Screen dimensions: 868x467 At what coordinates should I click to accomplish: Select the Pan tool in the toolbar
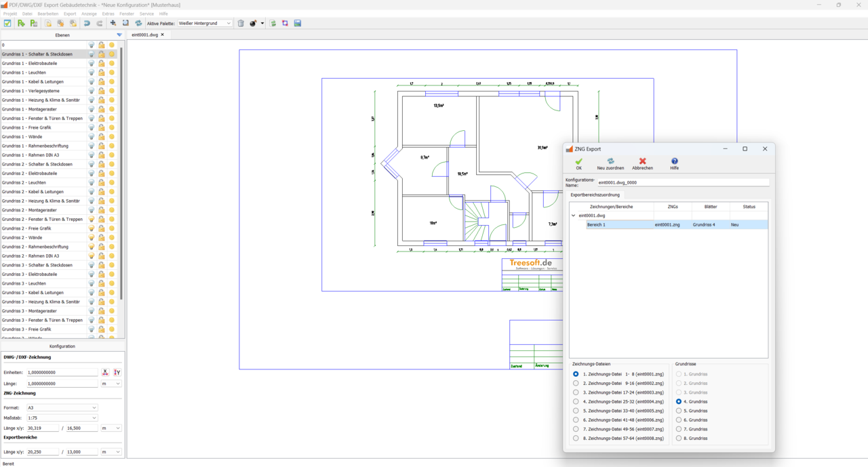(113, 23)
